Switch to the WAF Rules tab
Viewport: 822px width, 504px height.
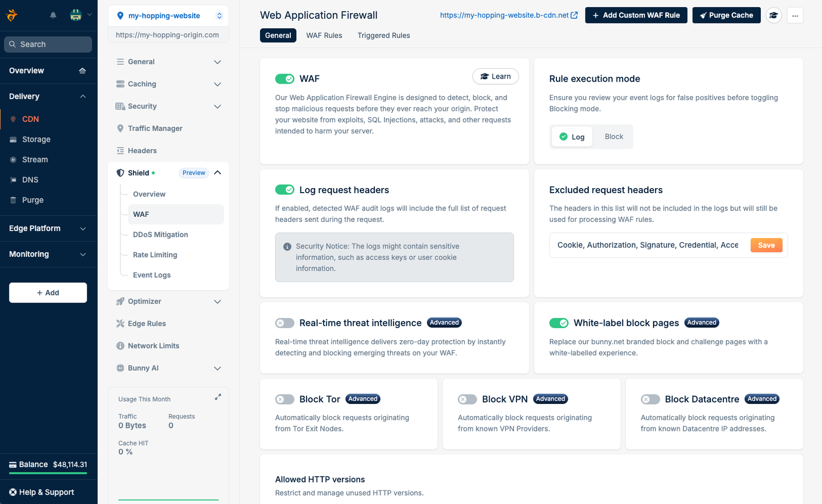point(324,35)
